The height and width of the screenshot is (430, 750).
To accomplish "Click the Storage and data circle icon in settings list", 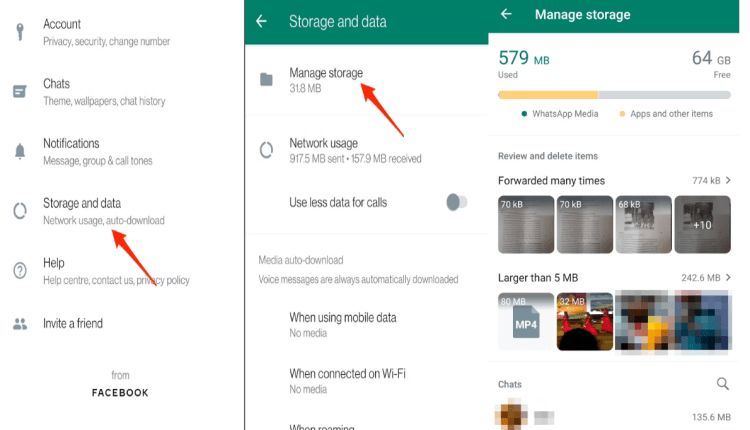I will click(x=20, y=211).
